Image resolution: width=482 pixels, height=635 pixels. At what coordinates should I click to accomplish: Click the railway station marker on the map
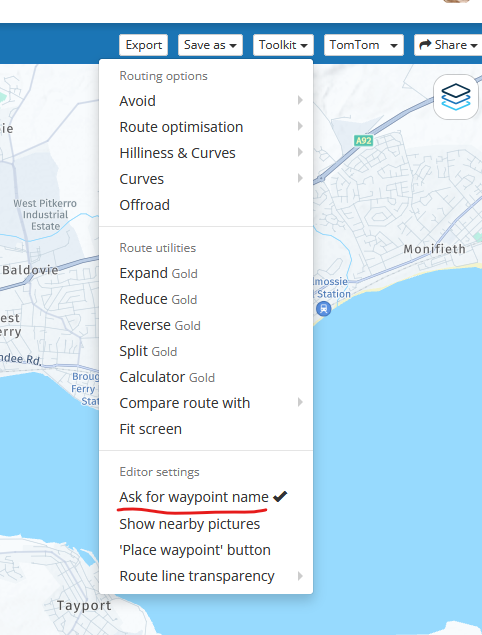[x=323, y=309]
